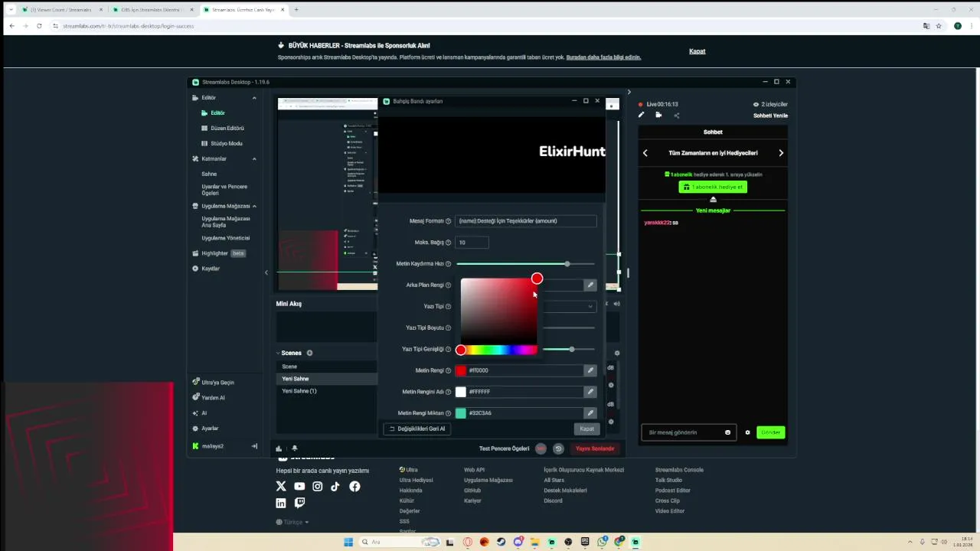Click the Metin Kaydırma Hızı slider handle

[567, 264]
